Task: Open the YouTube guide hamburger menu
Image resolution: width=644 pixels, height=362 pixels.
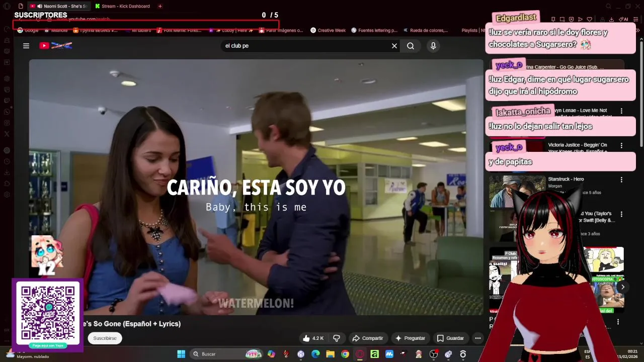Action: coord(26,46)
